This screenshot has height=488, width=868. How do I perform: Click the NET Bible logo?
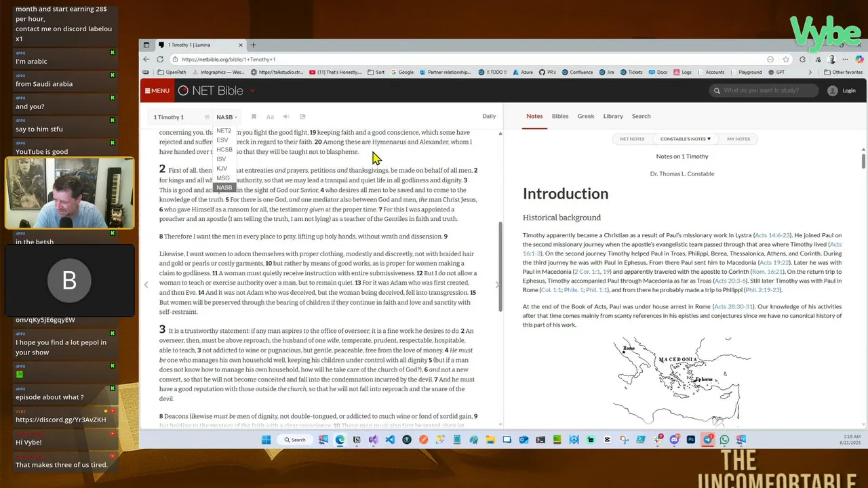210,91
